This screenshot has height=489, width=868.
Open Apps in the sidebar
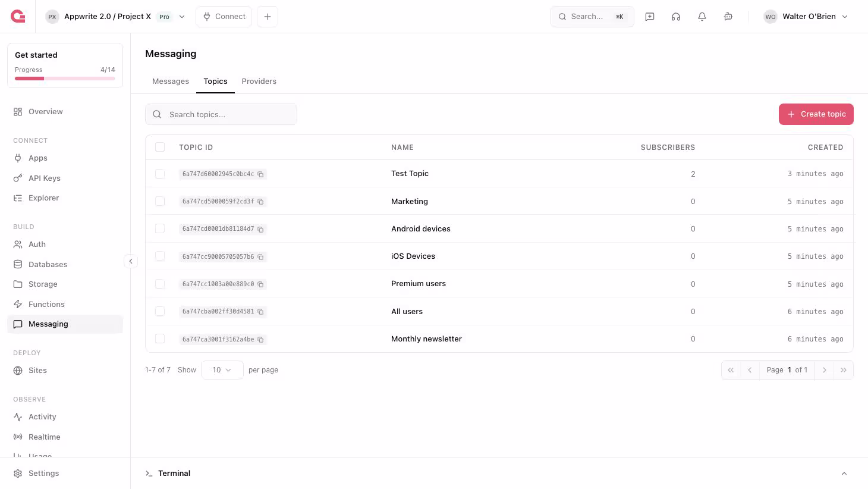pos(65,158)
